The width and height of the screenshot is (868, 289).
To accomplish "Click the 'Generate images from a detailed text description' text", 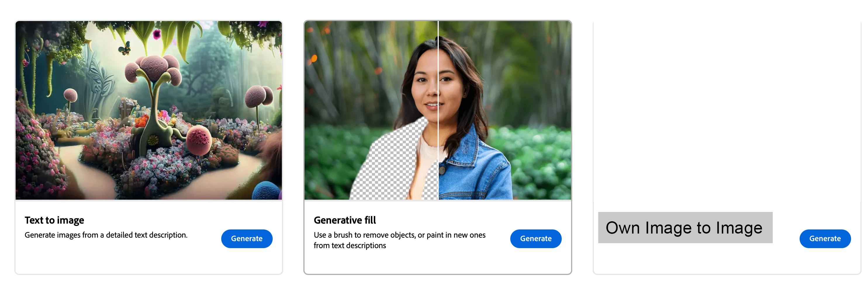I will (106, 235).
